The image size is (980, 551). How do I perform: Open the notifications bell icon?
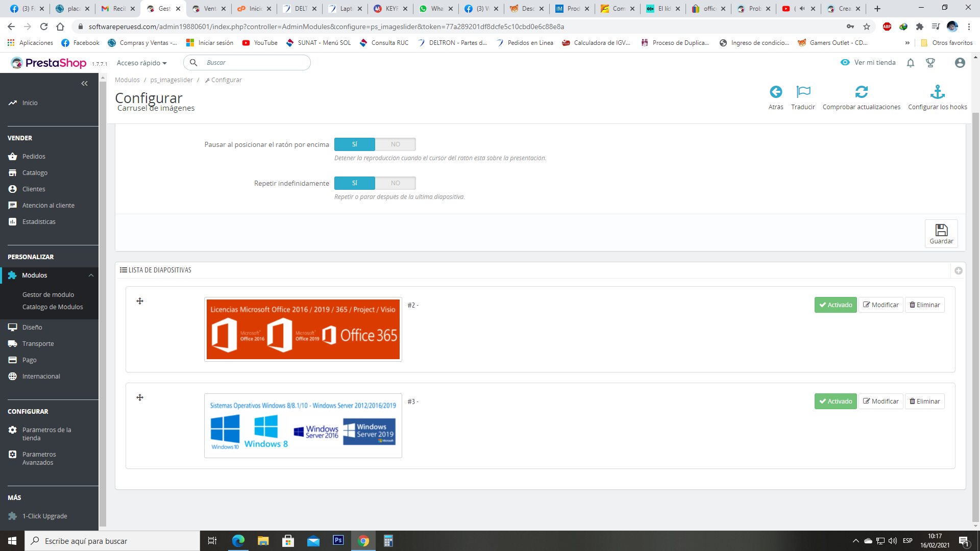pos(910,63)
